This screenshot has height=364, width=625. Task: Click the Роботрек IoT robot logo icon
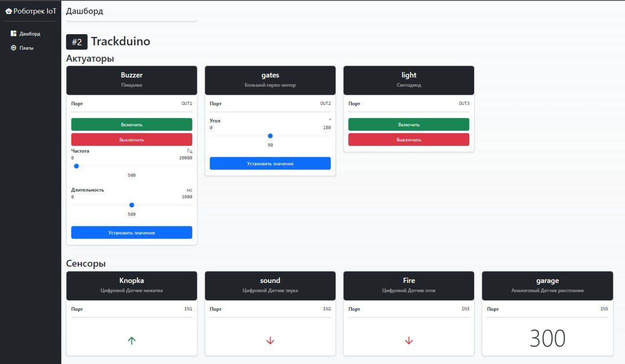[x=8, y=11]
